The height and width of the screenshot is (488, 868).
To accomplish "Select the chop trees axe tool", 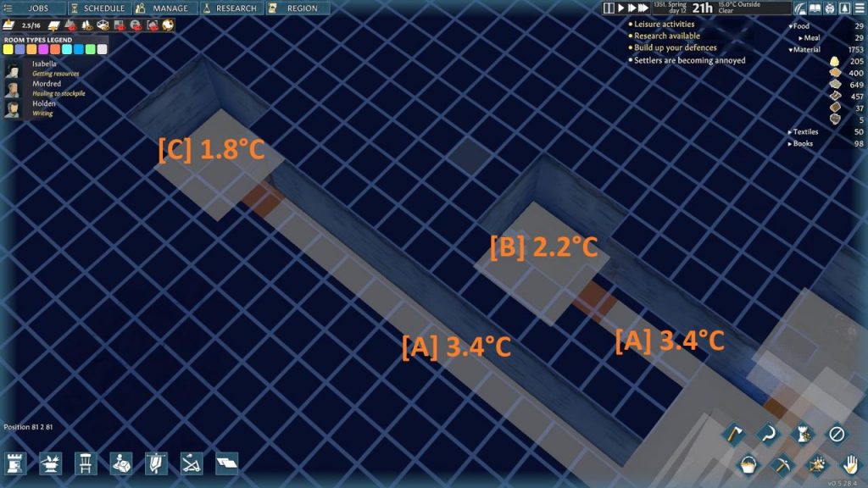I will click(735, 434).
